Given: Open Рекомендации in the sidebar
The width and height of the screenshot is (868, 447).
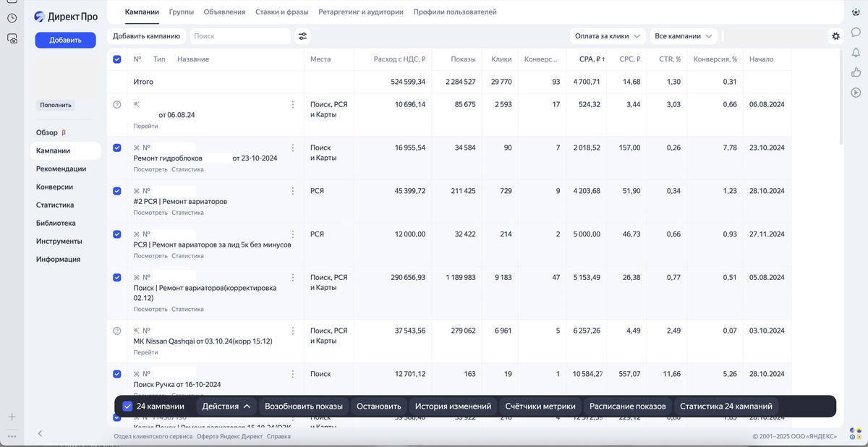Looking at the screenshot, I should (x=61, y=169).
